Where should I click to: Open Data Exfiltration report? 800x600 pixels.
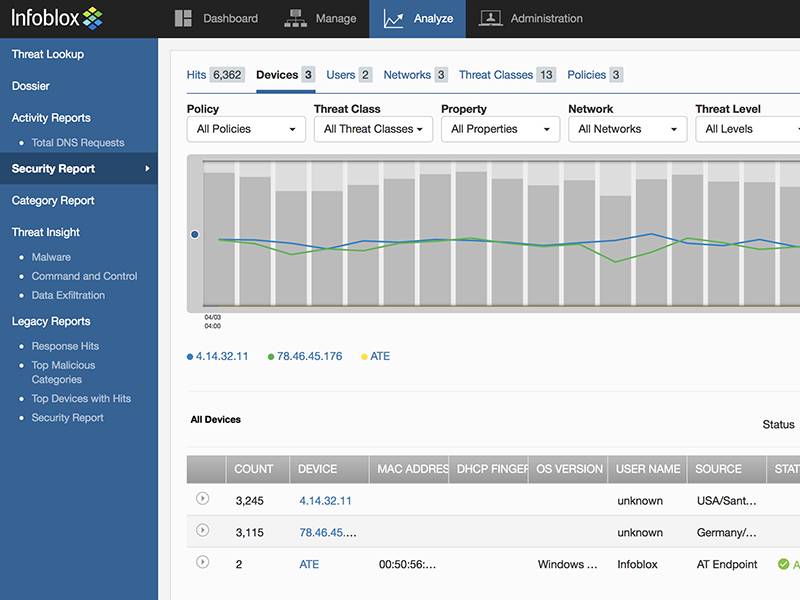pyautogui.click(x=68, y=295)
